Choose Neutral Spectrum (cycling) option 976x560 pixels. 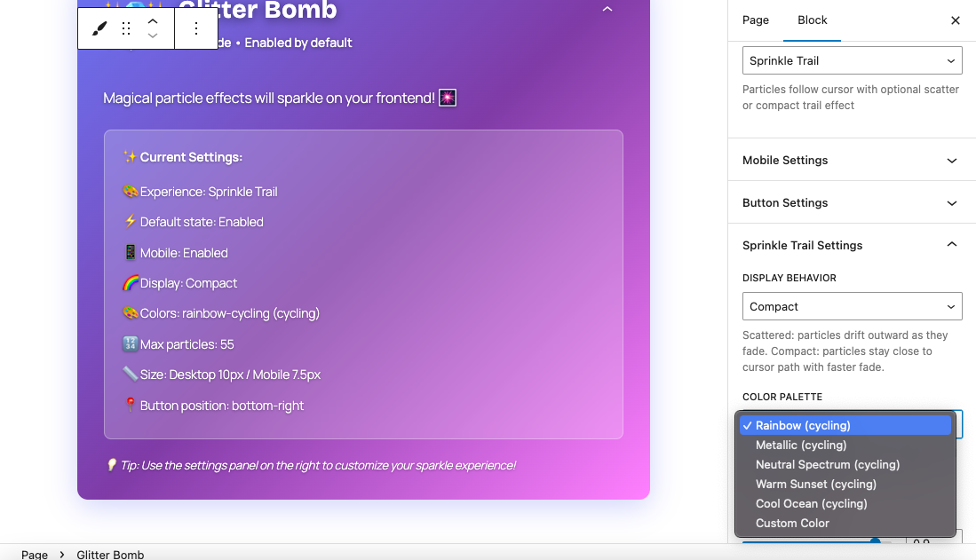click(x=828, y=465)
